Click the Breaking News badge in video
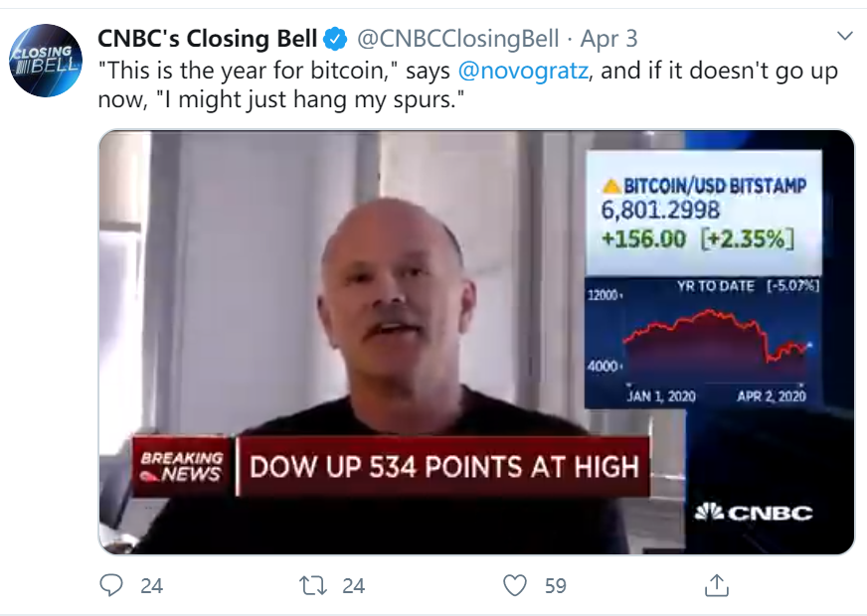The height and width of the screenshot is (616, 867). [183, 465]
